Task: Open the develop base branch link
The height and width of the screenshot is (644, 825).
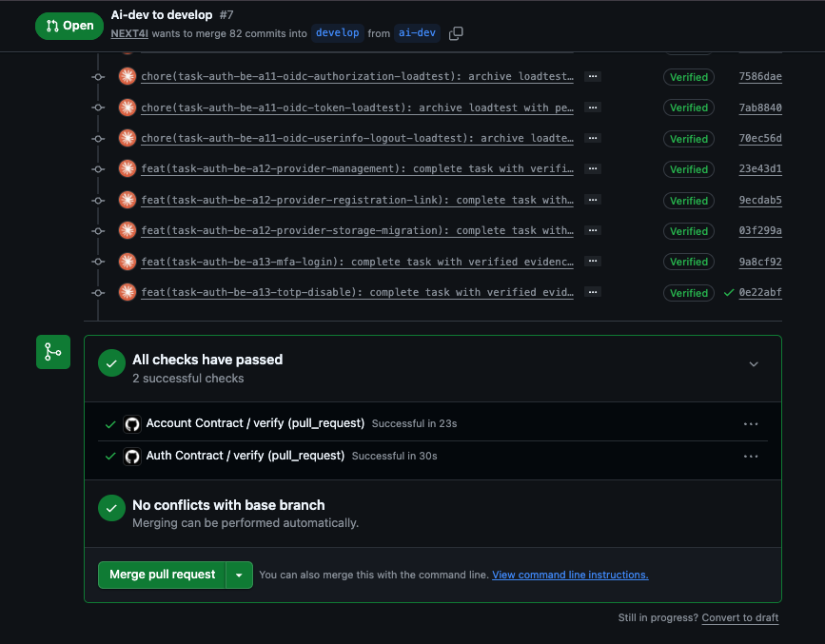Action: point(337,32)
